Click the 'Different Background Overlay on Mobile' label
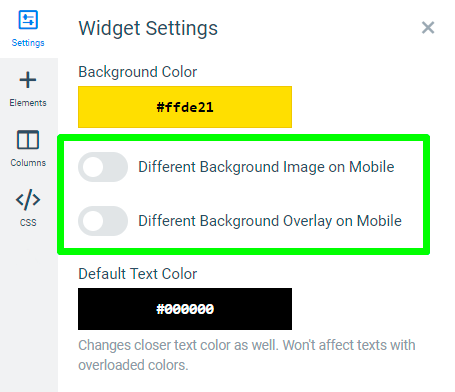The width and height of the screenshot is (455, 392). point(270,221)
